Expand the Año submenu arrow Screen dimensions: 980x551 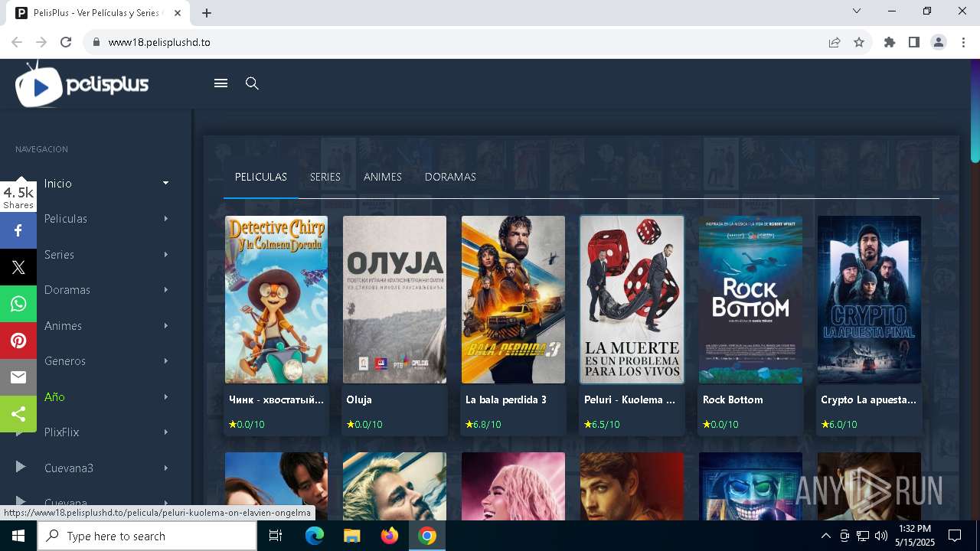click(x=165, y=396)
